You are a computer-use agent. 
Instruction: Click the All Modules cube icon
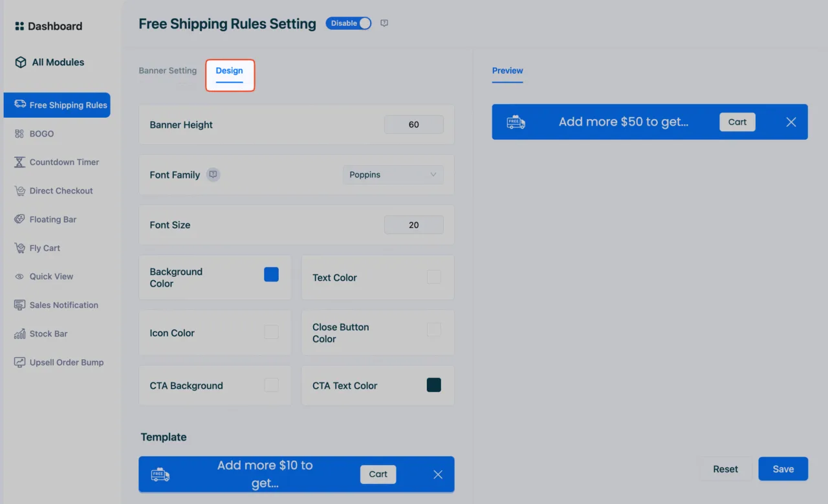tap(21, 63)
